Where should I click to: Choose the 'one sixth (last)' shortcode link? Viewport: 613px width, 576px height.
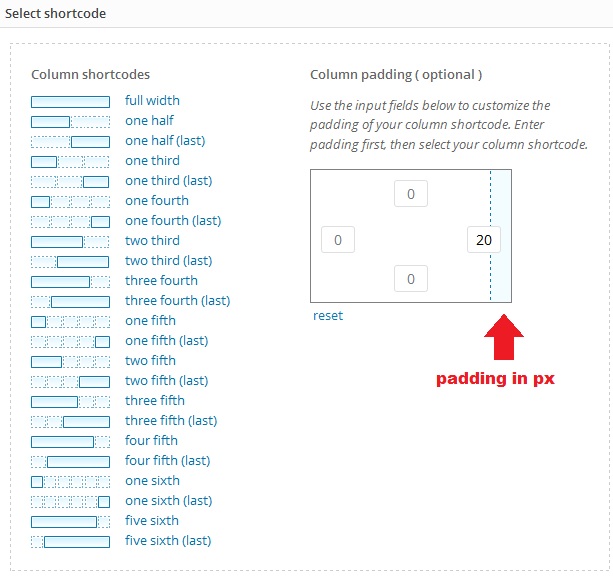(168, 501)
